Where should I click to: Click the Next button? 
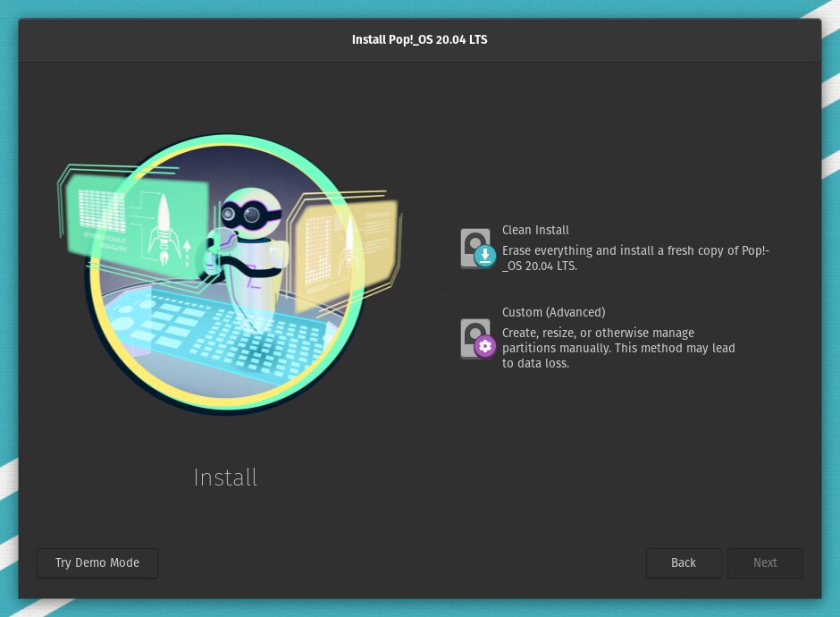pos(765,562)
